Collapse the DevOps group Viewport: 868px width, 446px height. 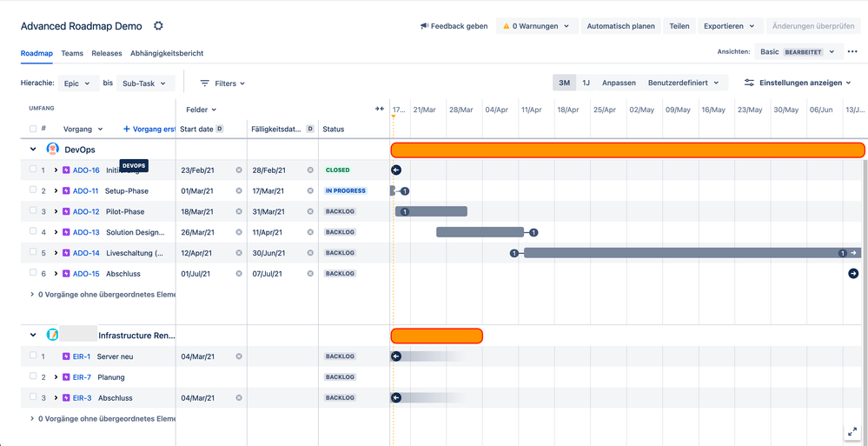[33, 150]
